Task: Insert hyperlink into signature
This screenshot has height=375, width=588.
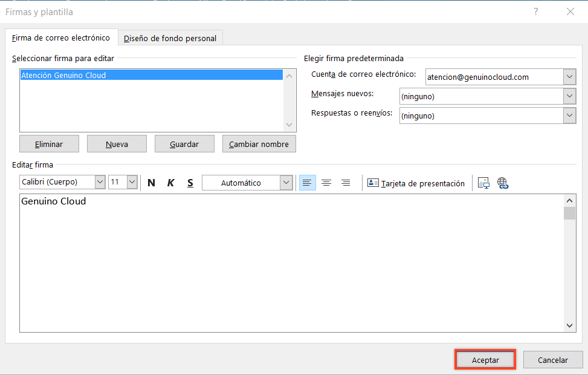Action: pyautogui.click(x=503, y=183)
